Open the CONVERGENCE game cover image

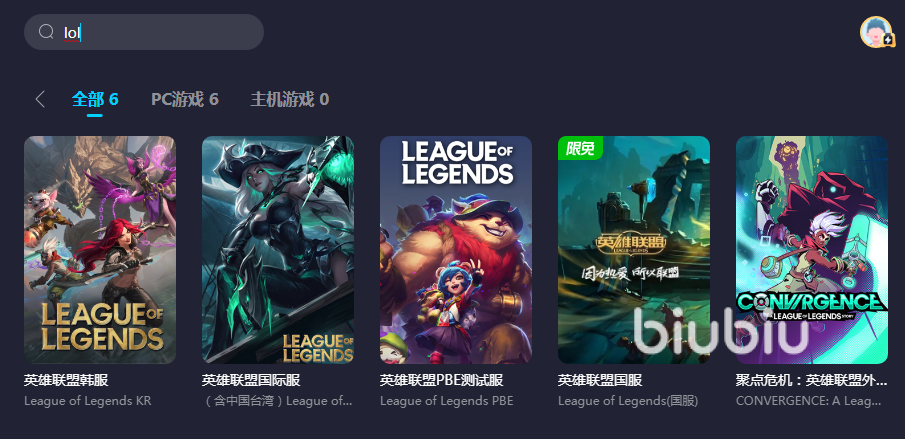[x=811, y=250]
